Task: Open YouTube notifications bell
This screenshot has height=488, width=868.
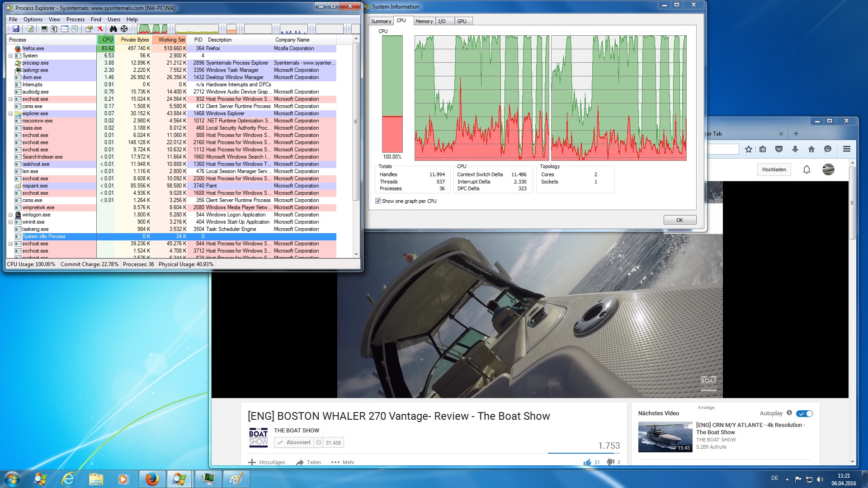Action: [807, 169]
